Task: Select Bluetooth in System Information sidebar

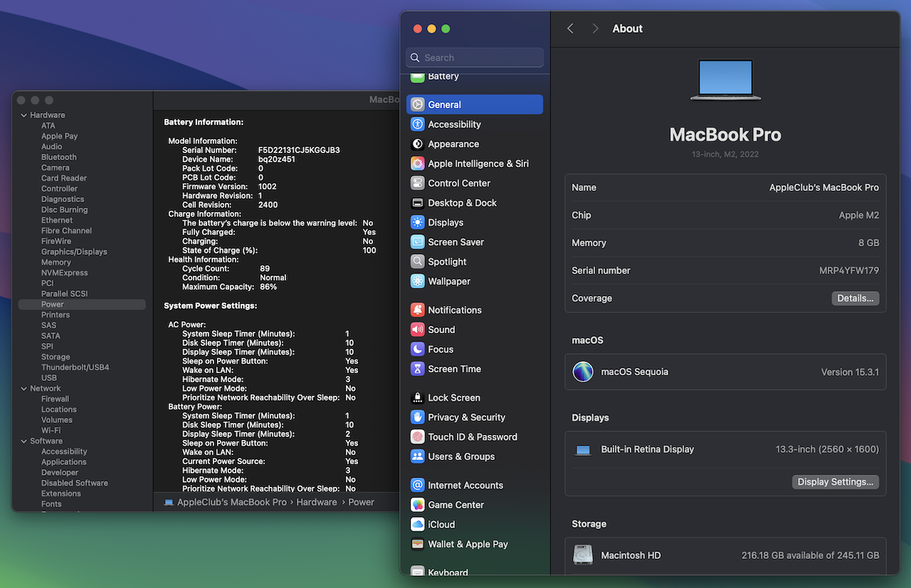Action: click(x=59, y=157)
